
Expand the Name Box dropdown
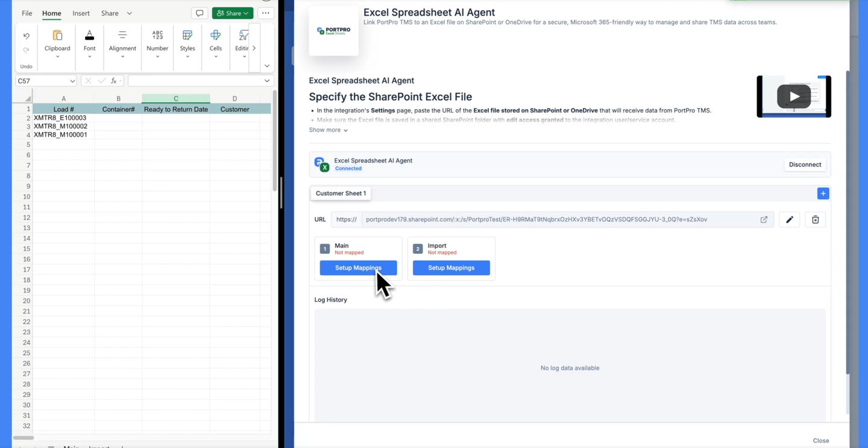[x=72, y=81]
